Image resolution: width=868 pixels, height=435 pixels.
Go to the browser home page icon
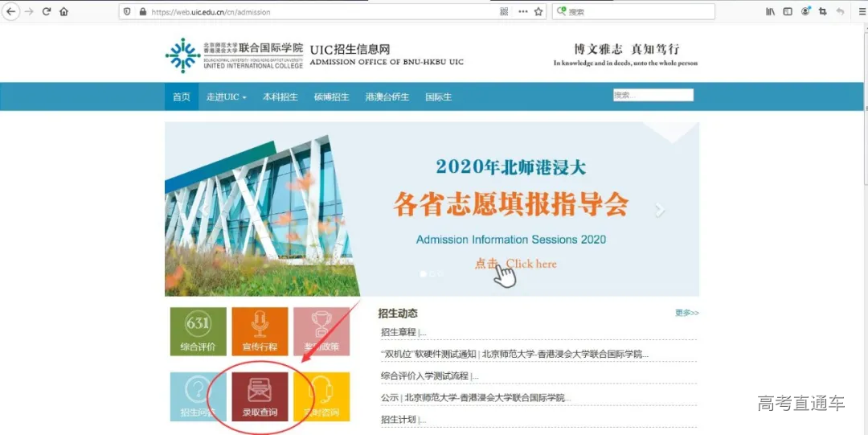pos(64,12)
